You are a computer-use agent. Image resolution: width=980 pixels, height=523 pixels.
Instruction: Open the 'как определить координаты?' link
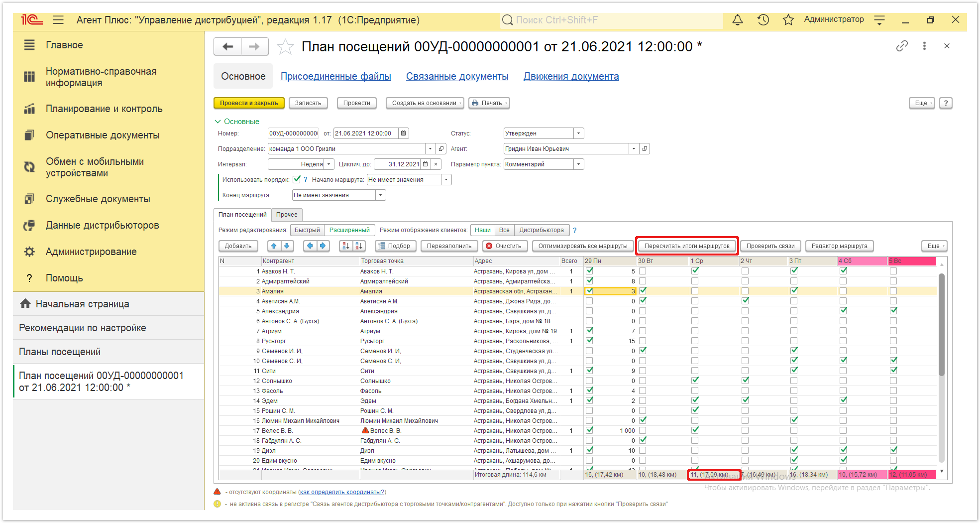[x=342, y=492]
